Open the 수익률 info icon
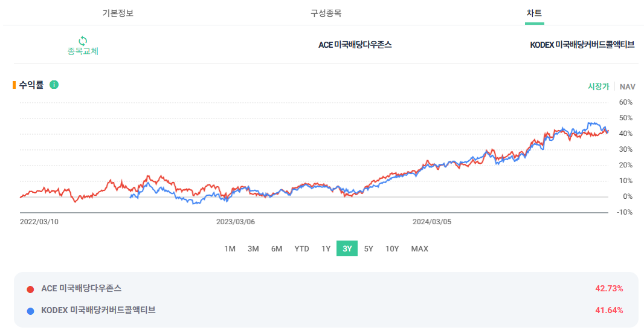 pos(54,85)
